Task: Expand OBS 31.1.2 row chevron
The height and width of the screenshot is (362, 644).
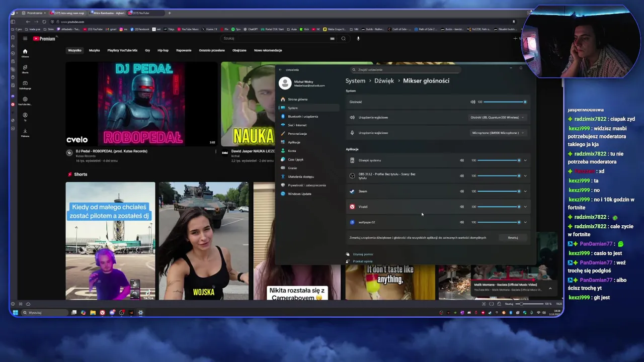Action: (x=525, y=176)
